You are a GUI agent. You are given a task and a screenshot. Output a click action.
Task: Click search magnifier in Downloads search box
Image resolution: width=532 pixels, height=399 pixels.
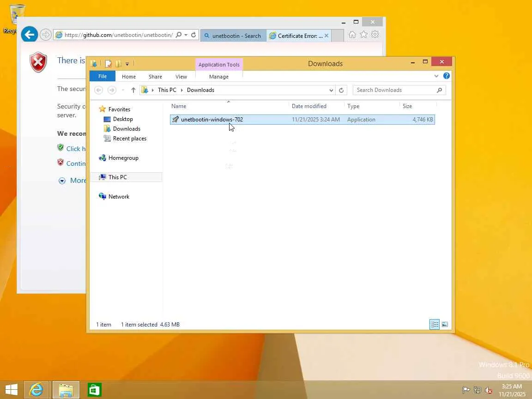click(439, 90)
